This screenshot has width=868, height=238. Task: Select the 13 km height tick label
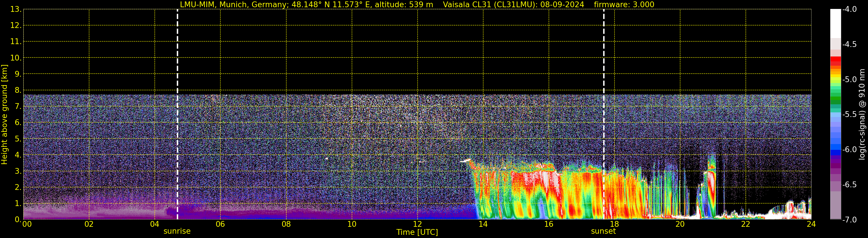(x=16, y=10)
